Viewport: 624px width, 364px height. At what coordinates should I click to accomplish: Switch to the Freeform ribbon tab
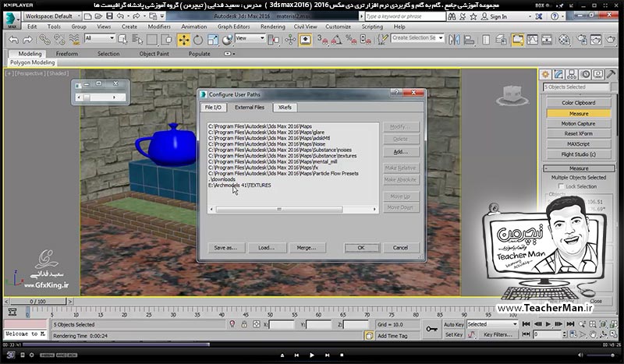point(67,54)
